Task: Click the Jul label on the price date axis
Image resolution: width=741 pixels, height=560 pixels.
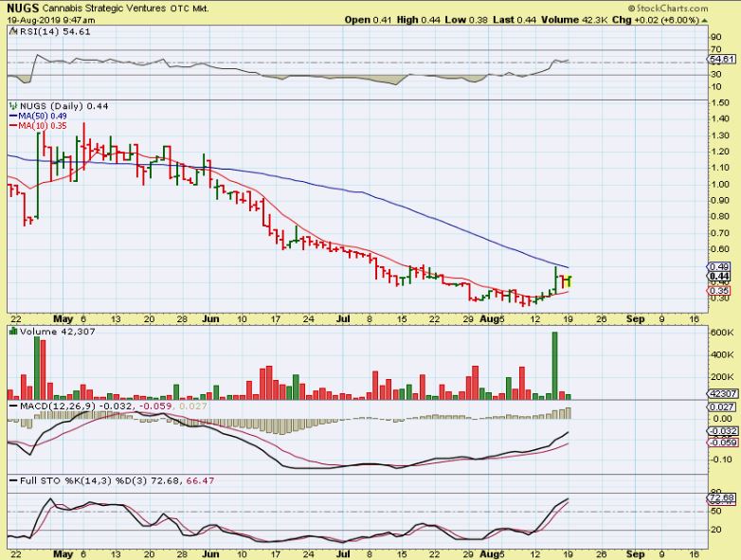Action: click(343, 319)
